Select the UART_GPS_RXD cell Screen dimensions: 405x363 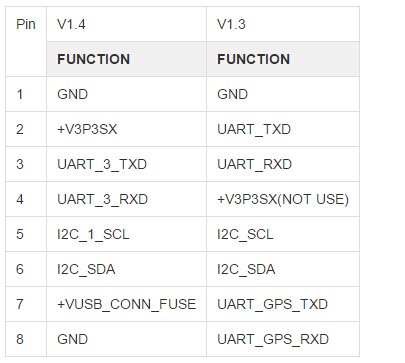[283, 339]
